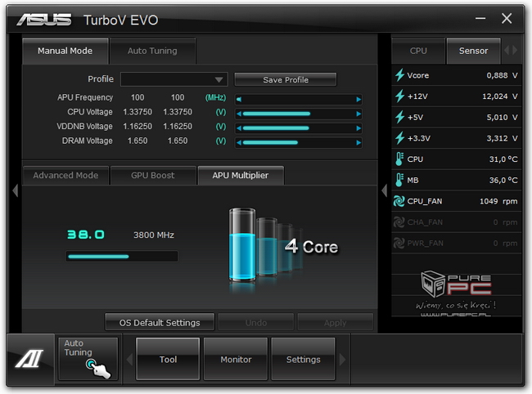Click the +12V lightning bolt icon
This screenshot has width=532, height=394.
(x=399, y=96)
